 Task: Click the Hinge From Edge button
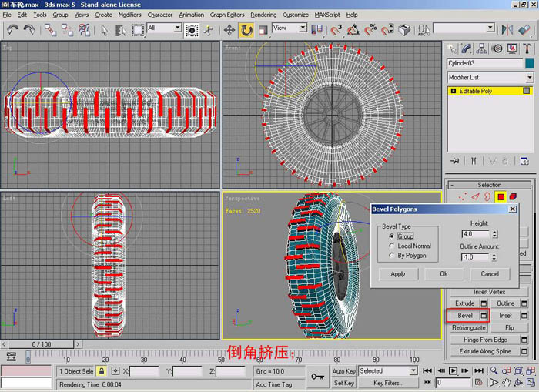coord(485,340)
